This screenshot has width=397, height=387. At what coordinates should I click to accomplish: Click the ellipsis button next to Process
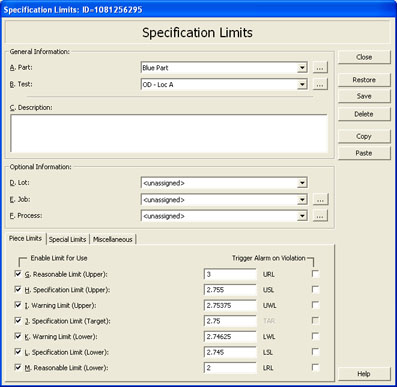320,216
